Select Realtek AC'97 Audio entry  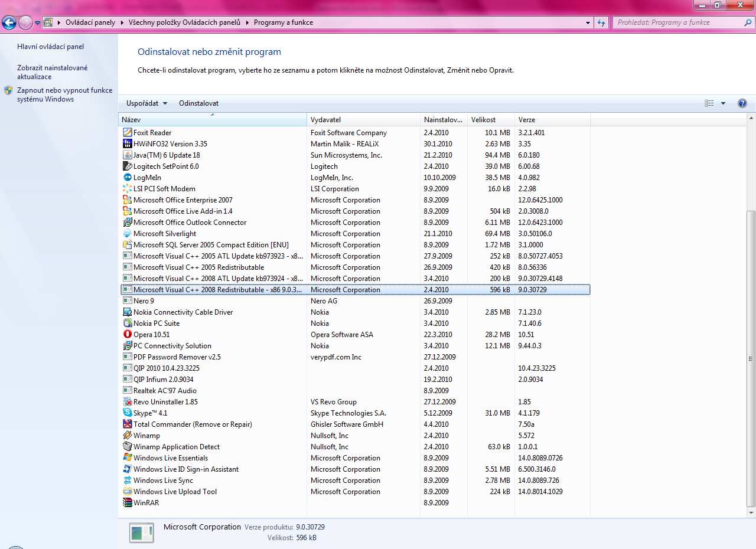(x=356, y=391)
